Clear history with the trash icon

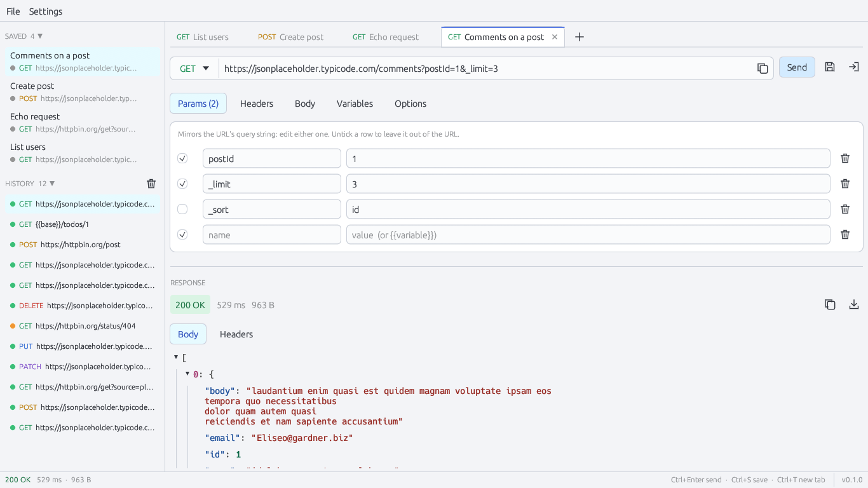tap(151, 184)
